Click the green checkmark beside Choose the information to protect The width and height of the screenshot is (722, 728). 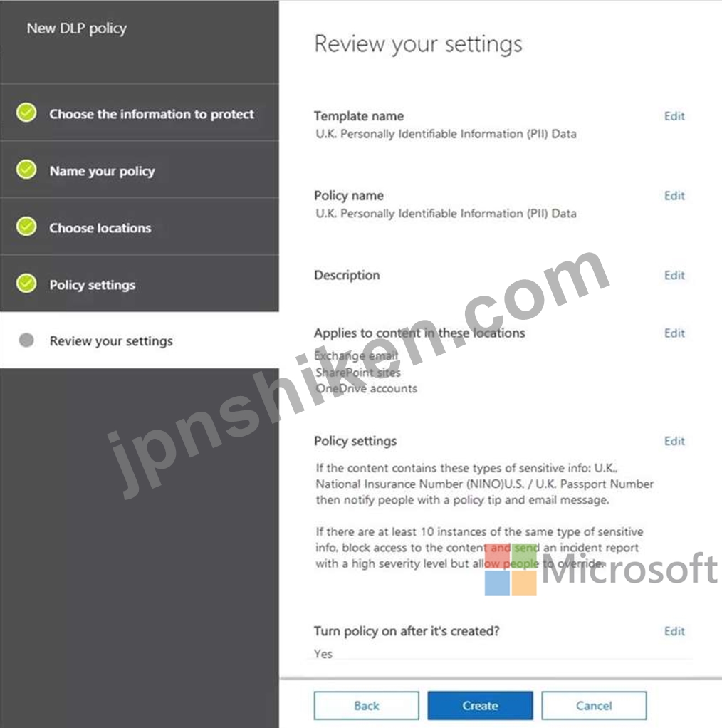click(26, 113)
